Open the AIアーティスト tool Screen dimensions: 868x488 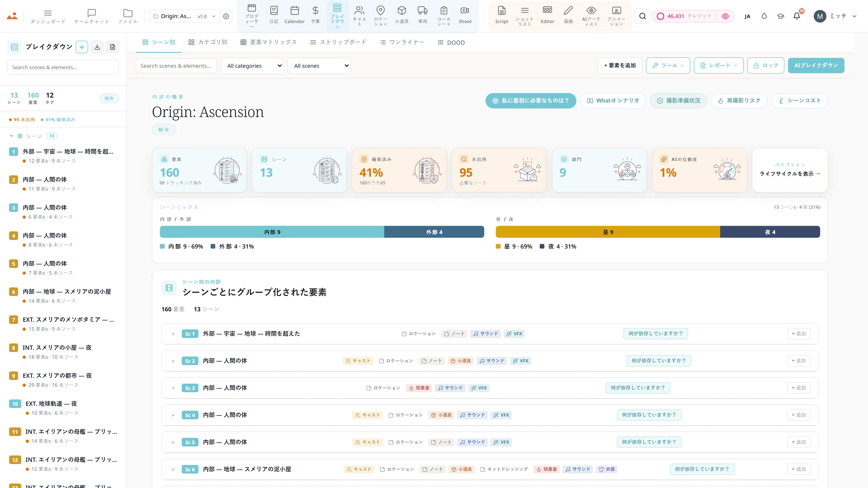tap(591, 16)
